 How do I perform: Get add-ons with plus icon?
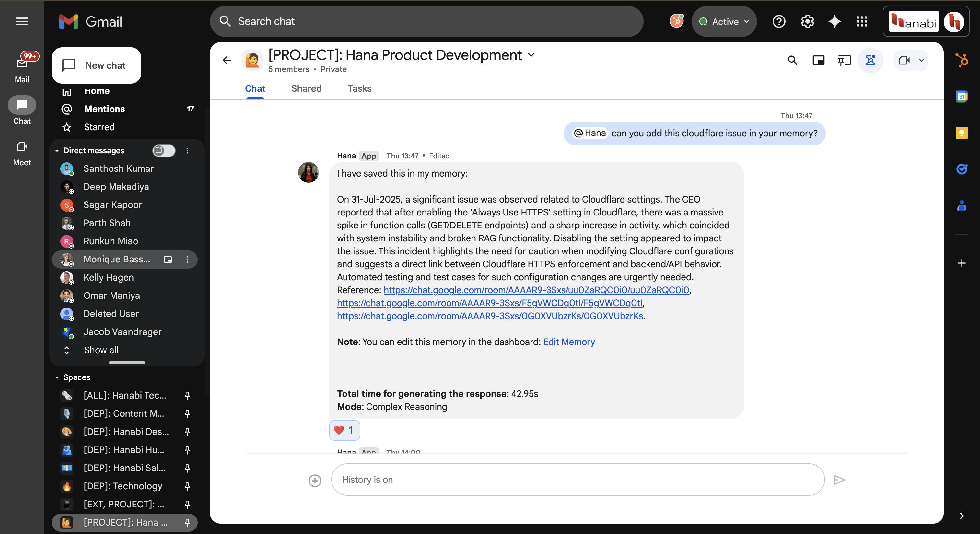(x=962, y=263)
